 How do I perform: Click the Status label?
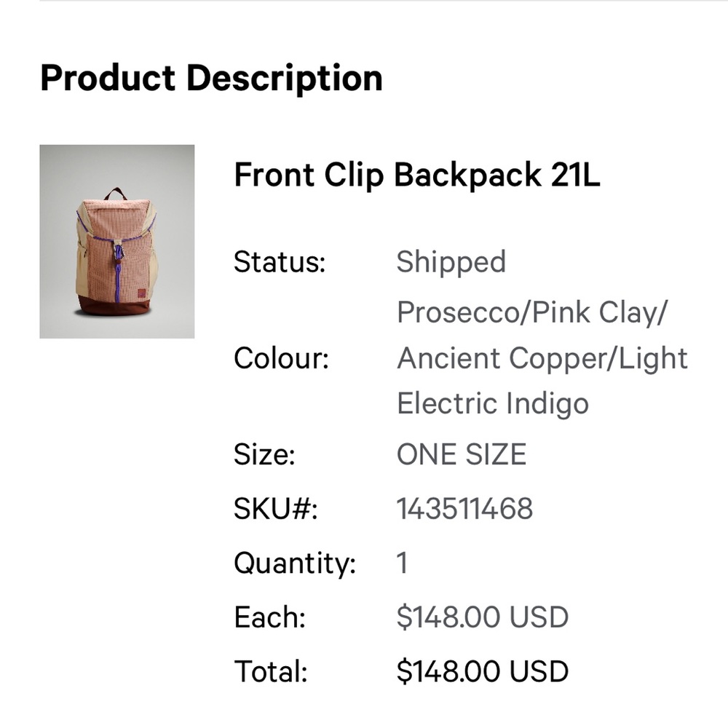click(x=280, y=262)
